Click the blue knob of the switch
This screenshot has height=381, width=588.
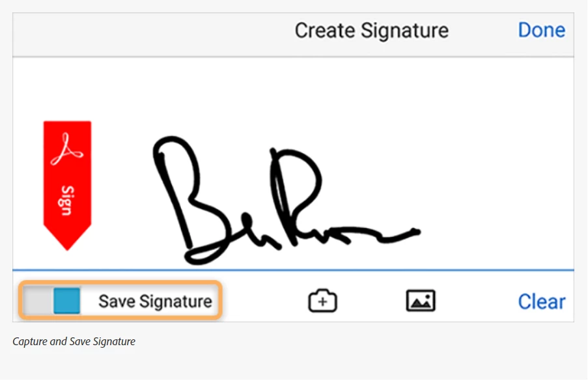point(67,301)
